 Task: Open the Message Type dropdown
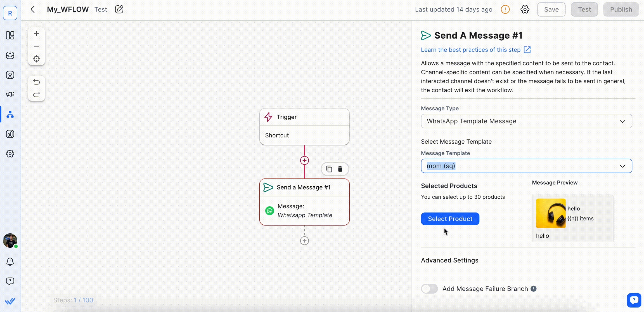(x=526, y=121)
